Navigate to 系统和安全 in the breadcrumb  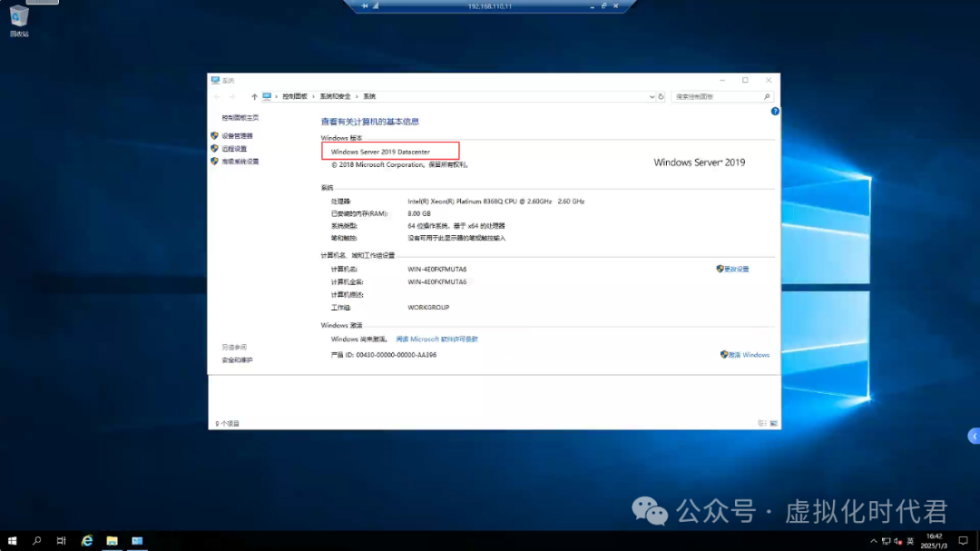coord(336,97)
